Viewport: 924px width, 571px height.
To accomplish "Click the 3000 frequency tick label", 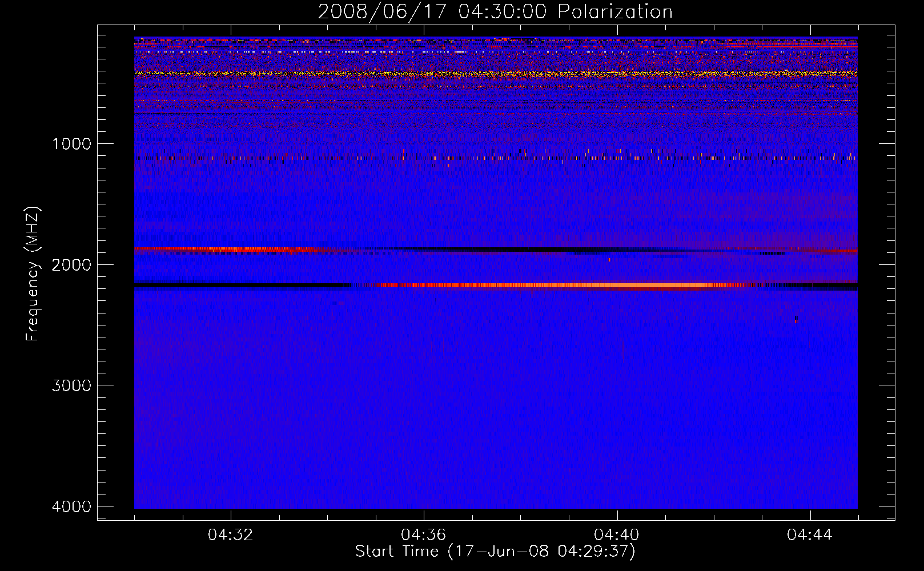I will pyautogui.click(x=71, y=385).
